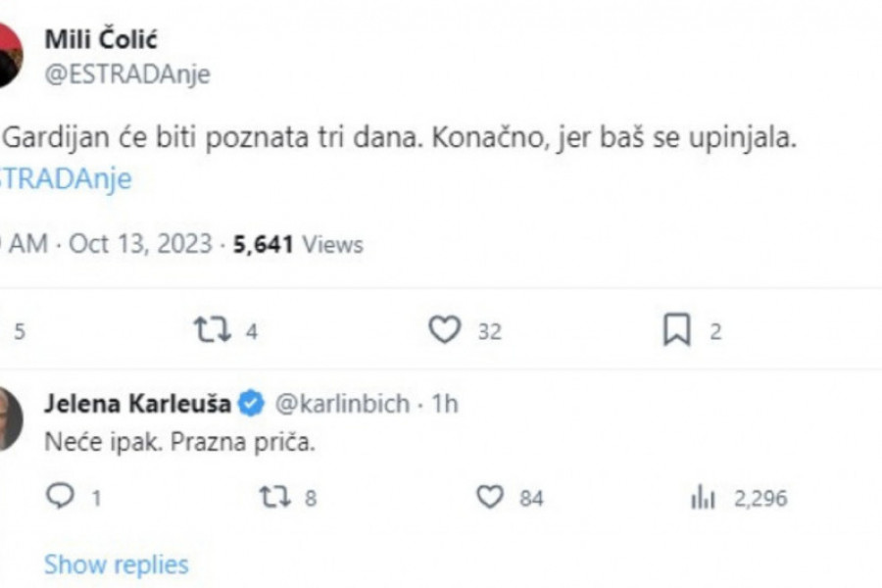The image size is (882, 588).
Task: Open the @karlinbich handle link
Action: [x=341, y=403]
